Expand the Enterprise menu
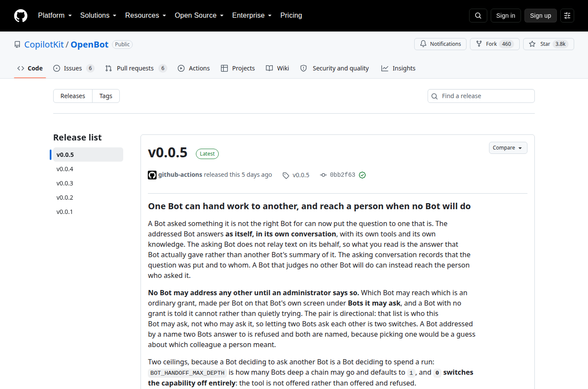Screen dimensions: 588x389 point(252,16)
